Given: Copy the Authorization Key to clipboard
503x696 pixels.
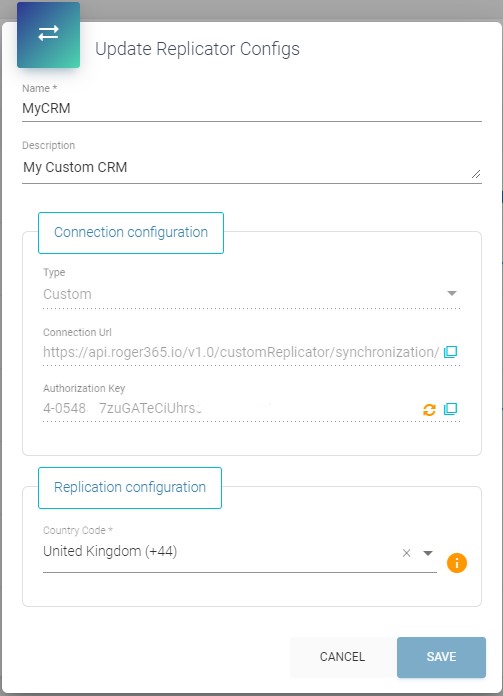Looking at the screenshot, I should (x=451, y=409).
